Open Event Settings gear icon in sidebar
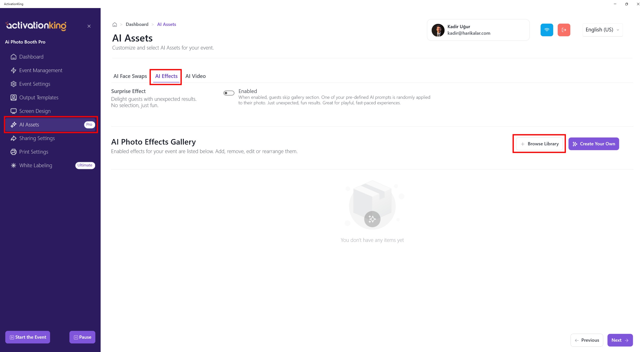644x352 pixels. (14, 84)
